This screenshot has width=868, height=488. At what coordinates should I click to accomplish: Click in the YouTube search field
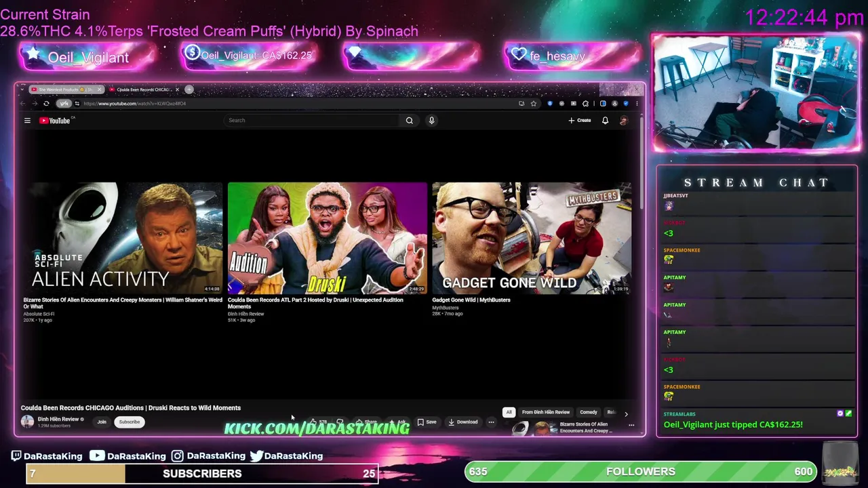(x=312, y=121)
